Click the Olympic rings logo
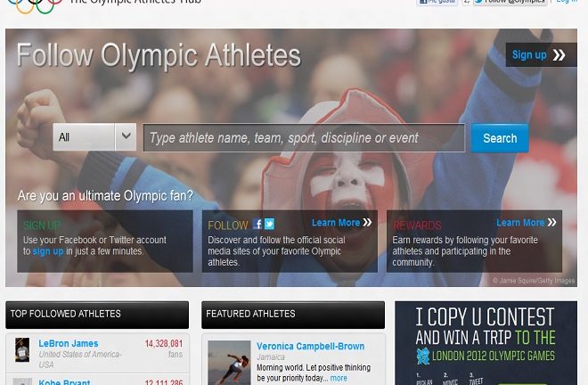 [x=36, y=6]
